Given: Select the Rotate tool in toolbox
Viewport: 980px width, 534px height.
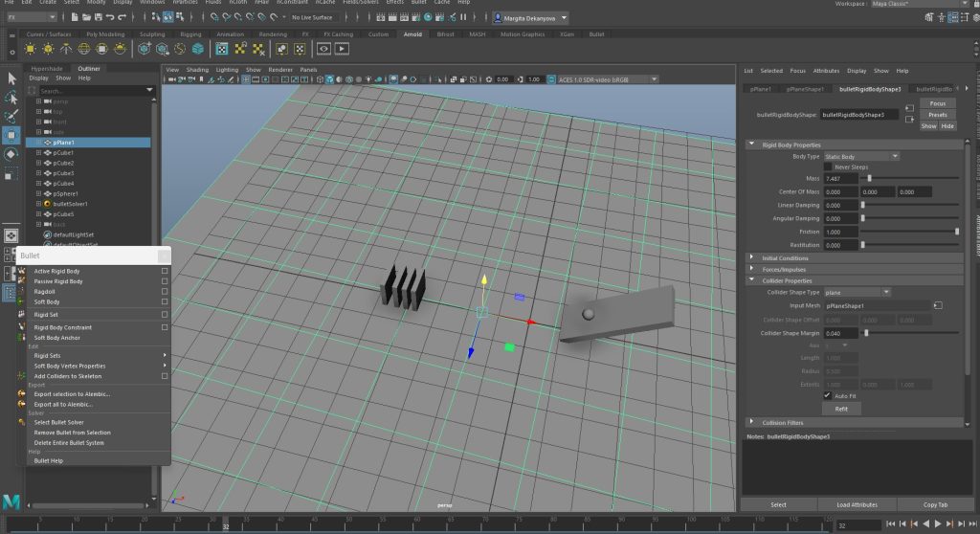Looking at the screenshot, I should (11, 154).
